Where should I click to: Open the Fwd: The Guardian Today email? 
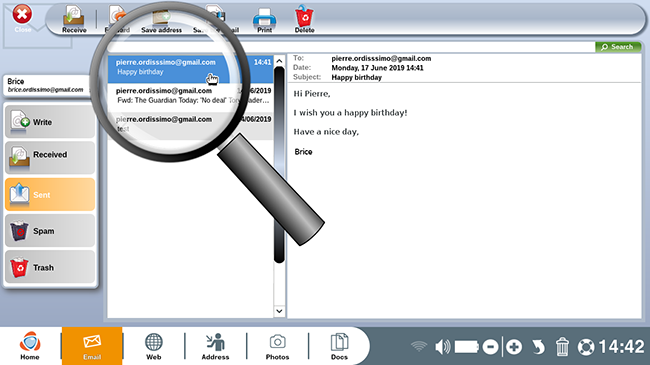point(190,96)
